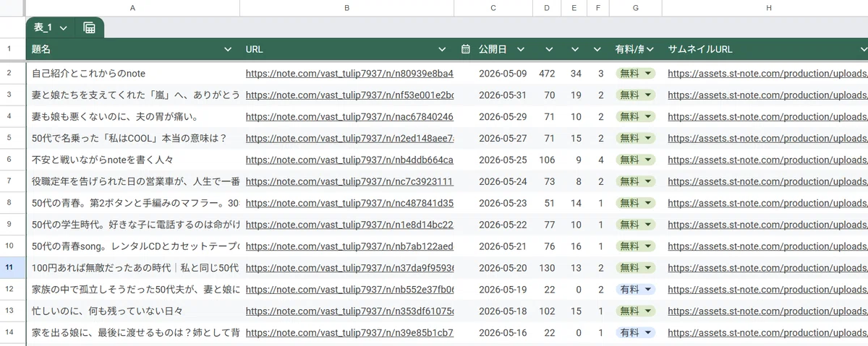Screen dimensions: 868x346
Task: Select the value 106 in column D
Action: coord(547,160)
